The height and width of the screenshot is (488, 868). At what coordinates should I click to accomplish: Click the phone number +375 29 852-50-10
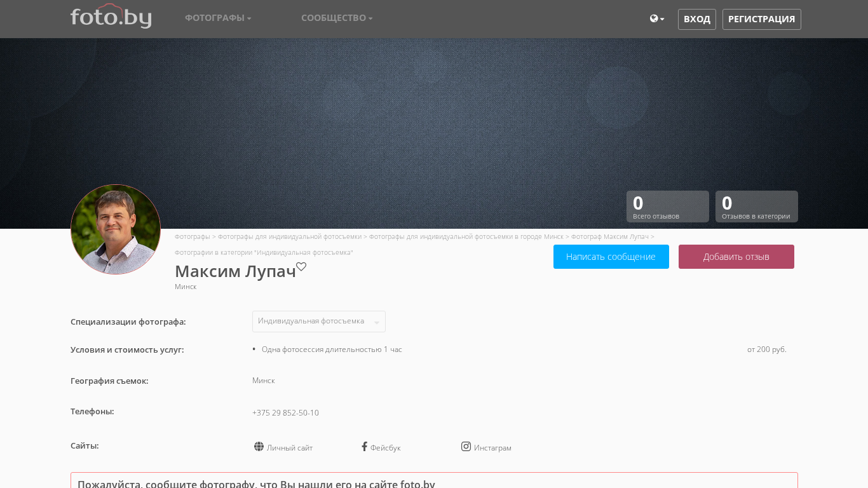[285, 413]
